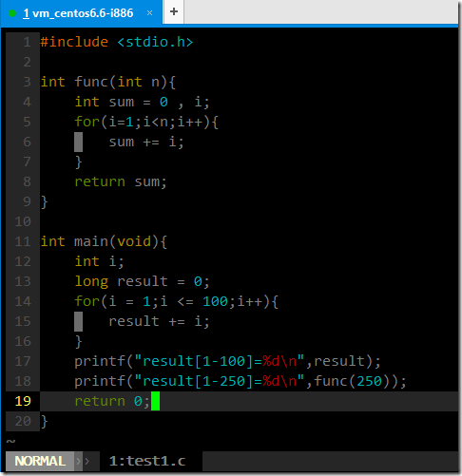Click the 'result += i;' statement
This screenshot has height=476, width=462.
point(159,321)
